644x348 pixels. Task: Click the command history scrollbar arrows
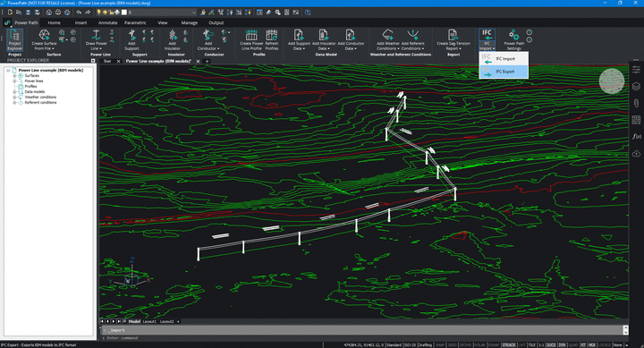[x=625, y=330]
